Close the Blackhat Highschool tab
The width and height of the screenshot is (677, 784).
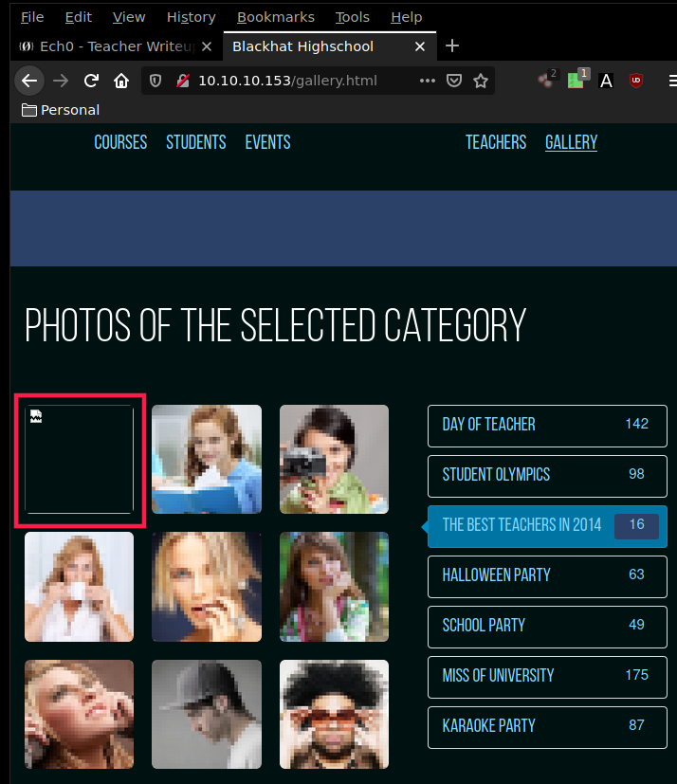click(420, 46)
